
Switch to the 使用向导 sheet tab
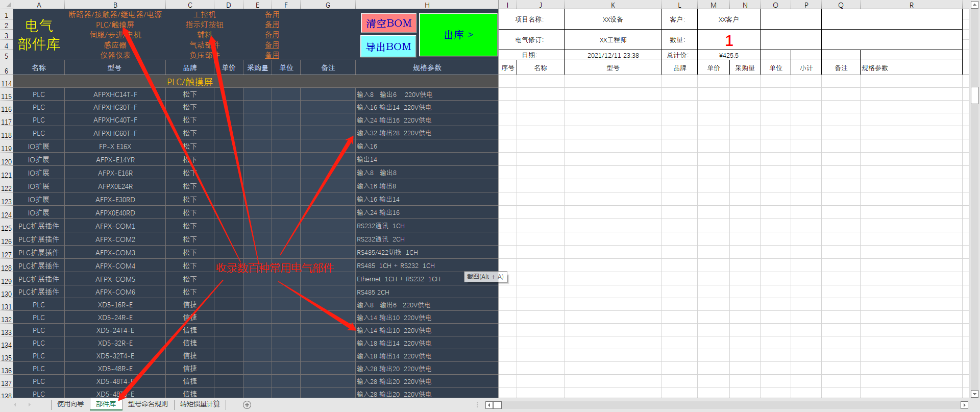point(70,404)
